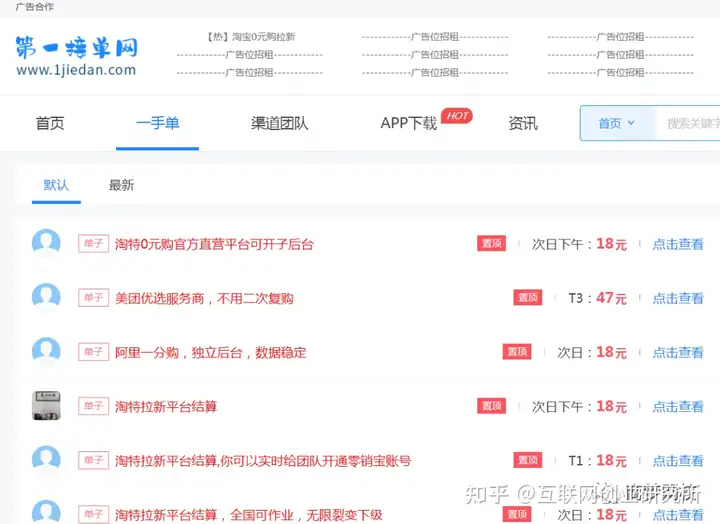Image resolution: width=720 pixels, height=524 pixels.
Task: Click the 第一接单网 site logo
Action: [x=76, y=48]
